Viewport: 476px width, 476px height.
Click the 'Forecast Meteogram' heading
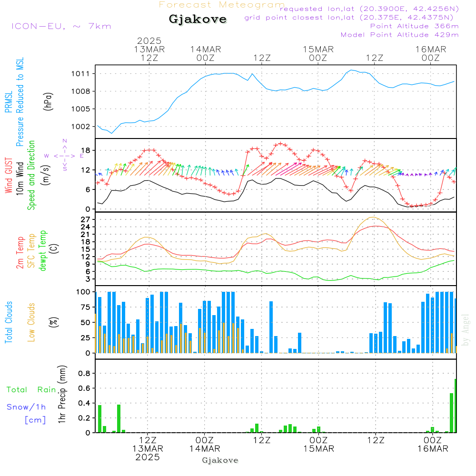(x=222, y=5)
